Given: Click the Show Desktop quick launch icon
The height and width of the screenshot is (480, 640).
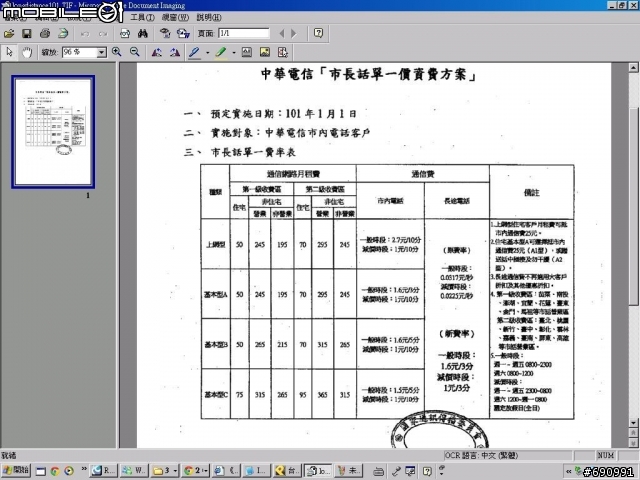Looking at the screenshot, I should [41, 471].
